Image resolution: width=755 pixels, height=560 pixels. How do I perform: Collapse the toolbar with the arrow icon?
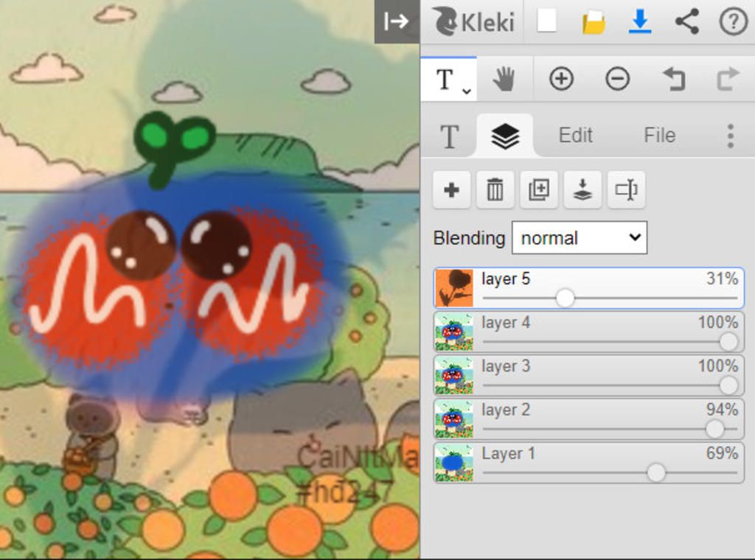pos(397,21)
